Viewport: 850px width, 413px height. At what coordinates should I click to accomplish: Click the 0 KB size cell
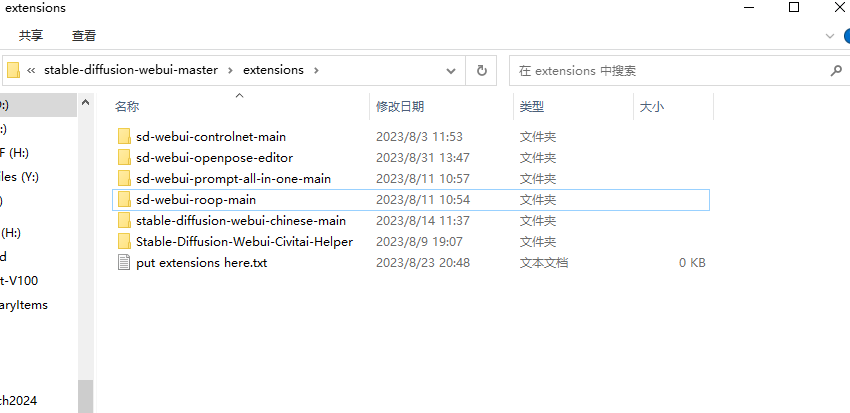coord(692,263)
